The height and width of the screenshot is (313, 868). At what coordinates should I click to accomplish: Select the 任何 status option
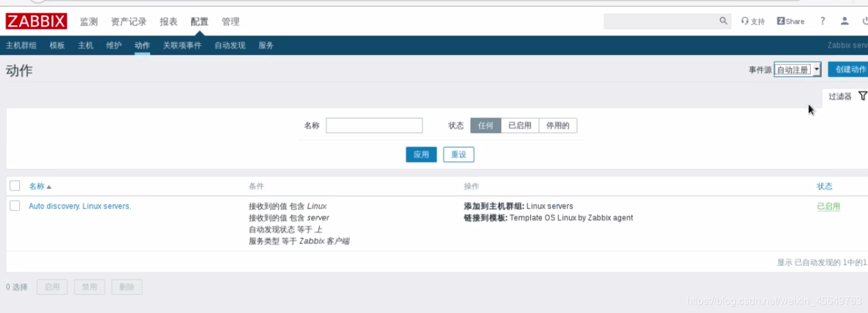(486, 125)
